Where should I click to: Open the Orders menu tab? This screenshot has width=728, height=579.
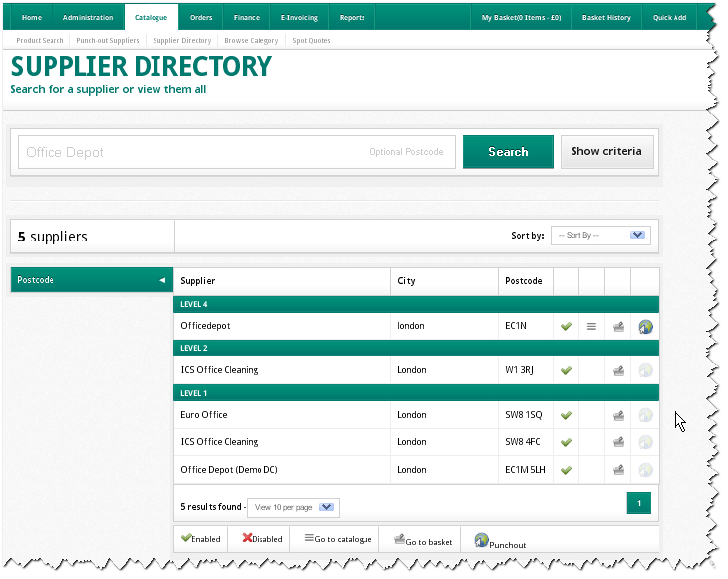pyautogui.click(x=201, y=17)
